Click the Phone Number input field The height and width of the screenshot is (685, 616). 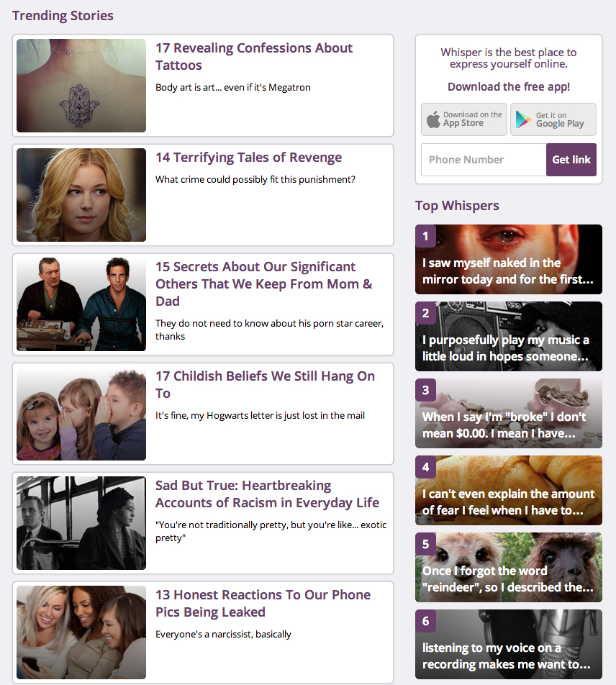click(484, 160)
